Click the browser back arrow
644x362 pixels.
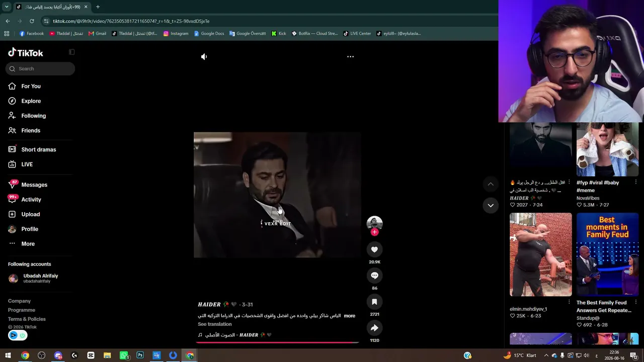(8, 21)
